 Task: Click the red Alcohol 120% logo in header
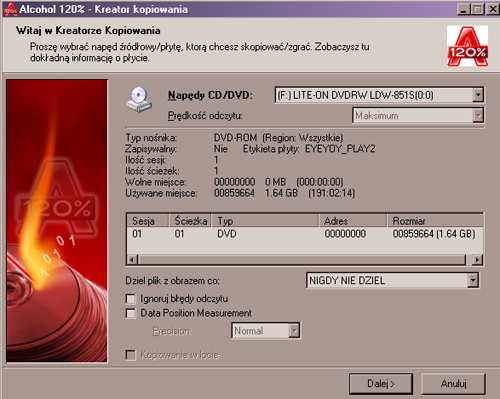(x=467, y=46)
